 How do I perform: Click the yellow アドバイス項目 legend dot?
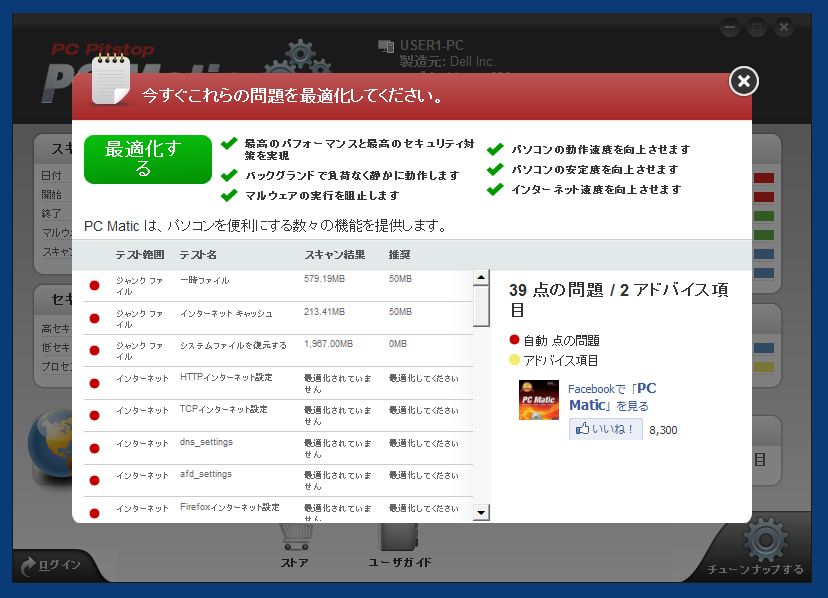[514, 360]
